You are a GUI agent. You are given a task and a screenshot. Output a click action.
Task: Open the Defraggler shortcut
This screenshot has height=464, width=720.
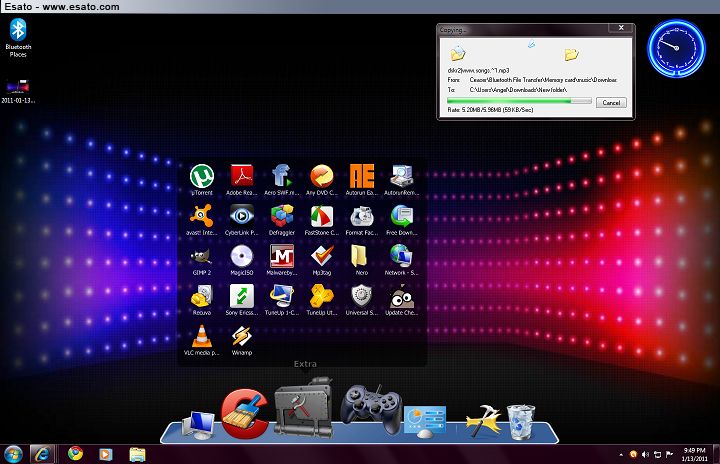pyautogui.click(x=281, y=216)
